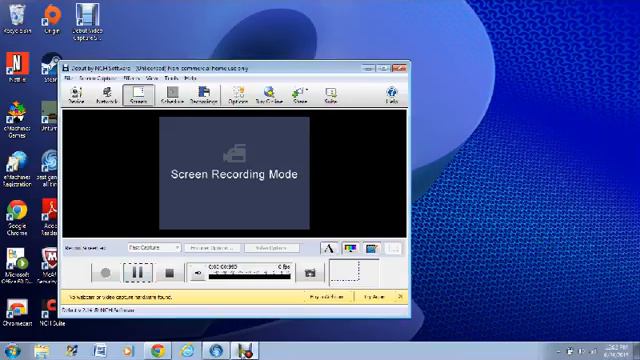
Task: Select the NCH Suite desktop icon
Action: (52, 312)
